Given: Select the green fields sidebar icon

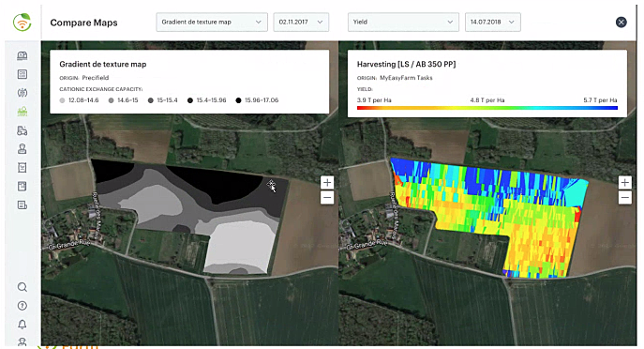Looking at the screenshot, I should click(x=22, y=112).
